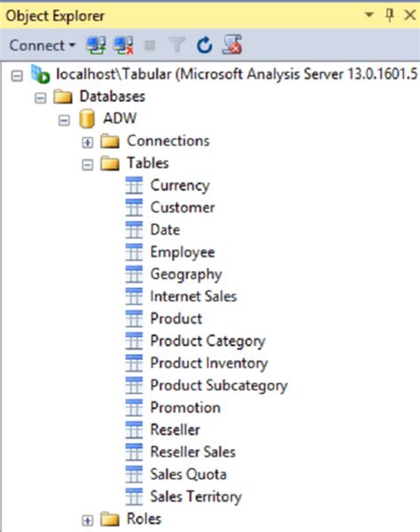Click the Connections folder icon
This screenshot has width=420, height=532.
coord(110,141)
